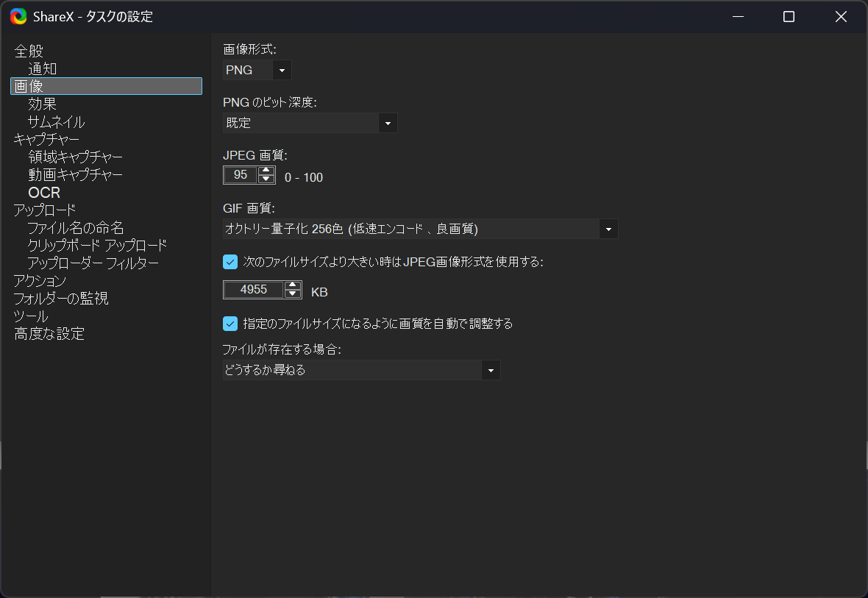The image size is (868, 598).
Task: Open the 通知 settings page
Action: 43,69
